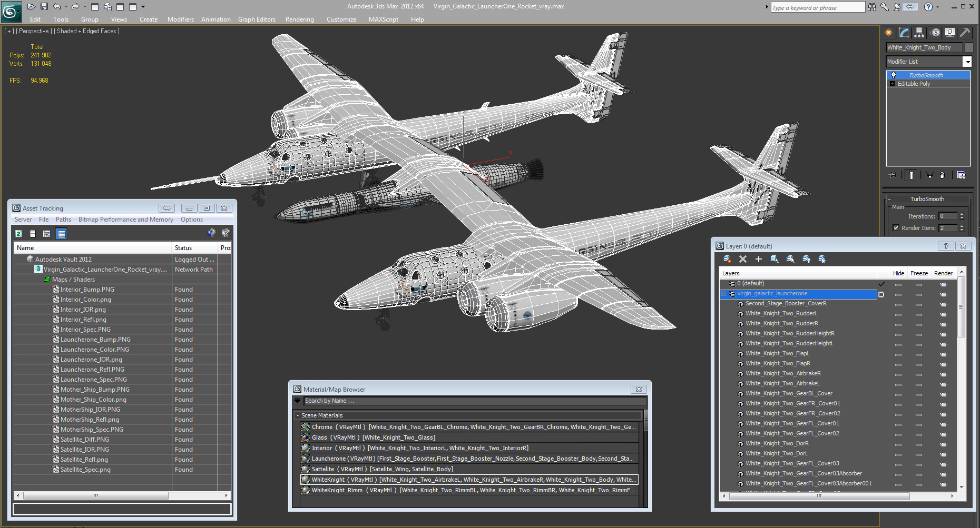This screenshot has width=980, height=528.
Task: Toggle Hide for 0 (default) layer
Action: point(898,284)
